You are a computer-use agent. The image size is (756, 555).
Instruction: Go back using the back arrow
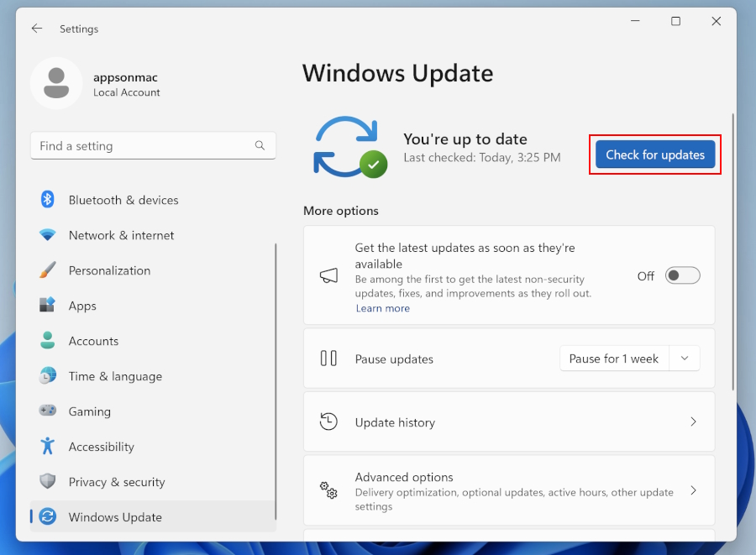click(37, 29)
